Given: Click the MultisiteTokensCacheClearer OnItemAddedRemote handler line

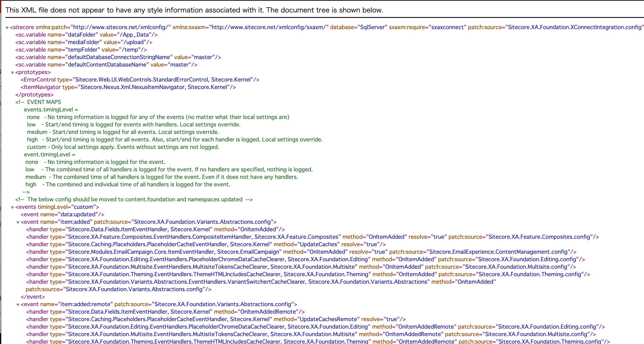Looking at the screenshot, I should tap(311, 334).
